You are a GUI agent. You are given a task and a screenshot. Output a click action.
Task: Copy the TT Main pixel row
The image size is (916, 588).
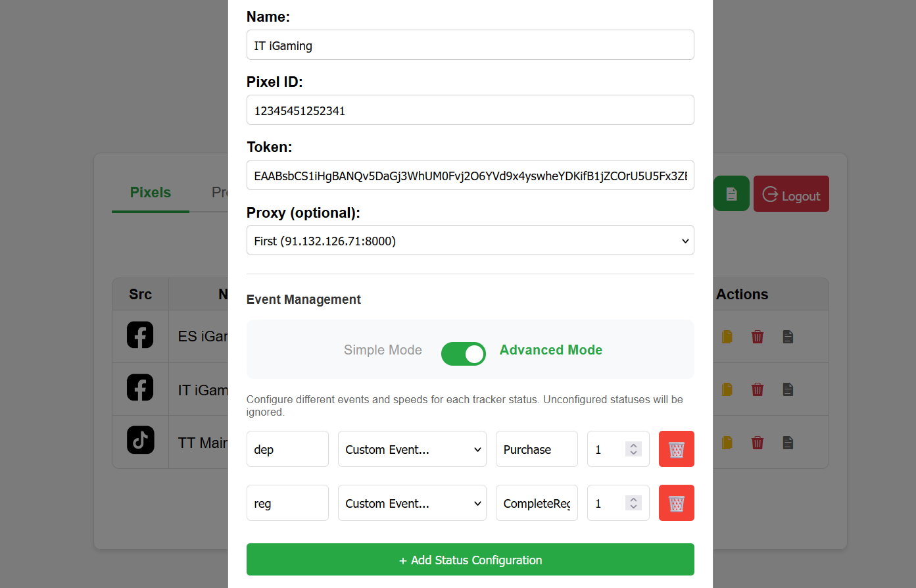pyautogui.click(x=727, y=443)
